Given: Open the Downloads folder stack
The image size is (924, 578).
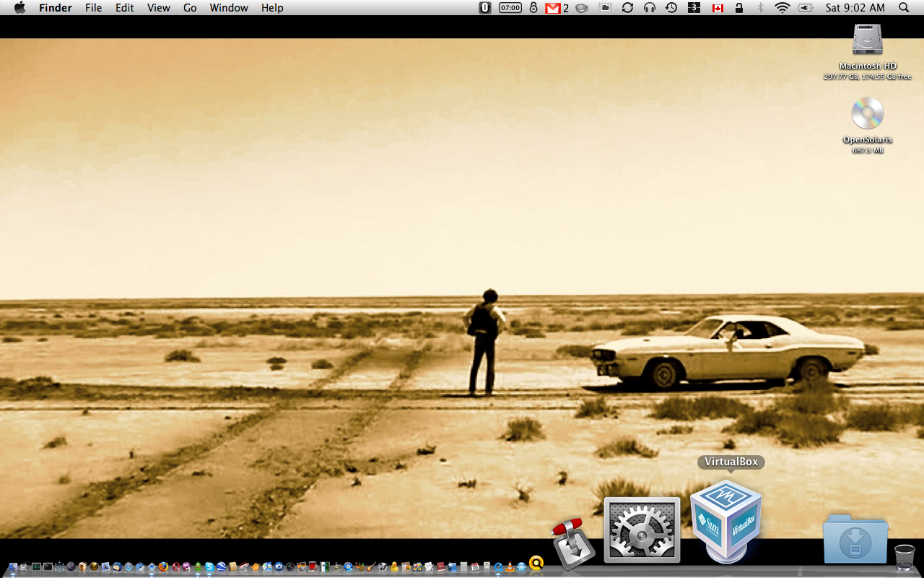Looking at the screenshot, I should 855,539.
